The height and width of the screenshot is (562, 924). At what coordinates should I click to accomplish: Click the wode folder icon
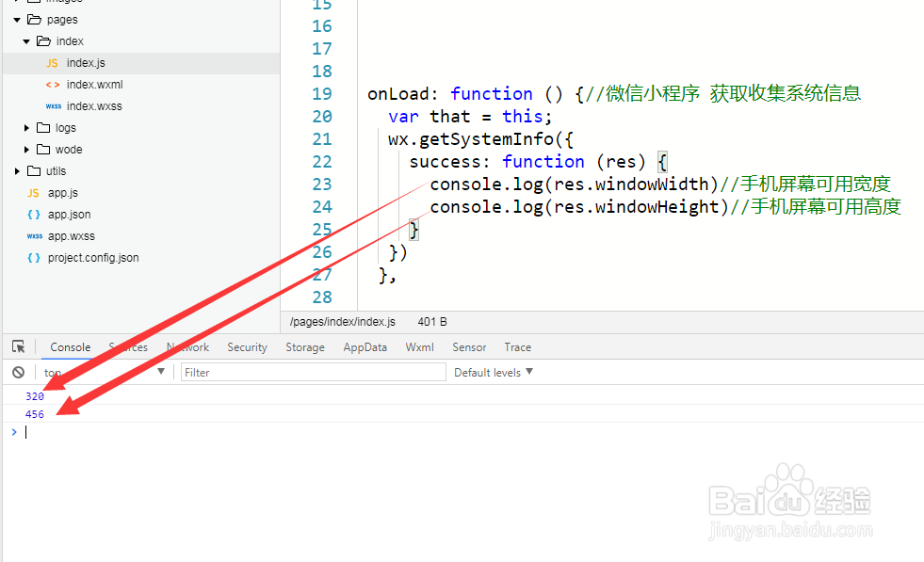[x=43, y=150]
